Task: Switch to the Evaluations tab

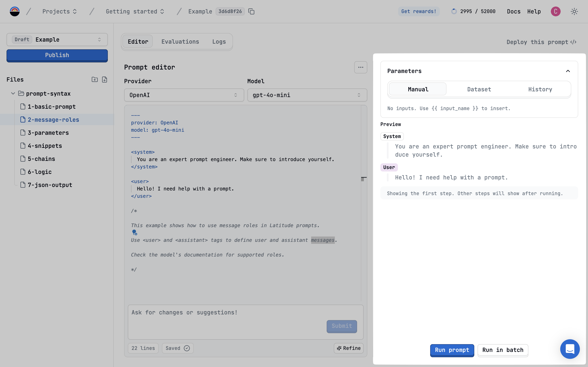Action: point(180,42)
